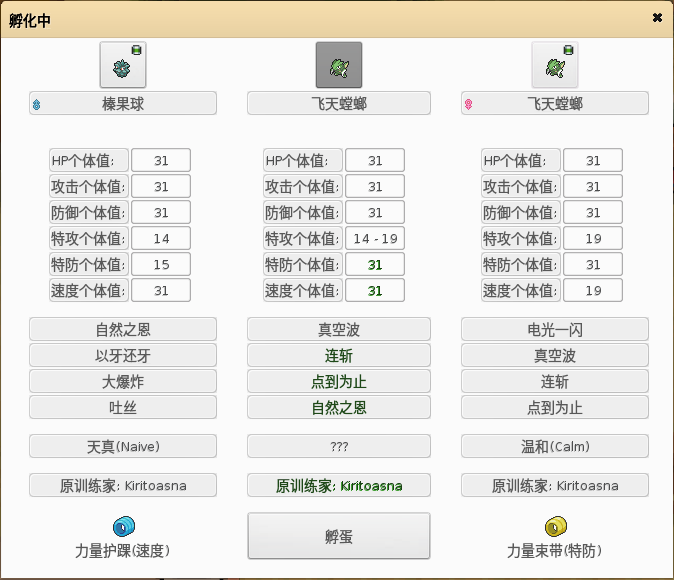
Task: Click the 孵蛋 hatch button
Action: (x=339, y=536)
